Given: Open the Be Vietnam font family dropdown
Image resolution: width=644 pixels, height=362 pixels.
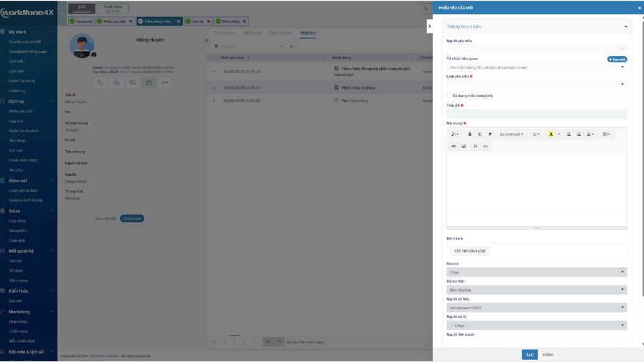Looking at the screenshot, I should (511, 134).
